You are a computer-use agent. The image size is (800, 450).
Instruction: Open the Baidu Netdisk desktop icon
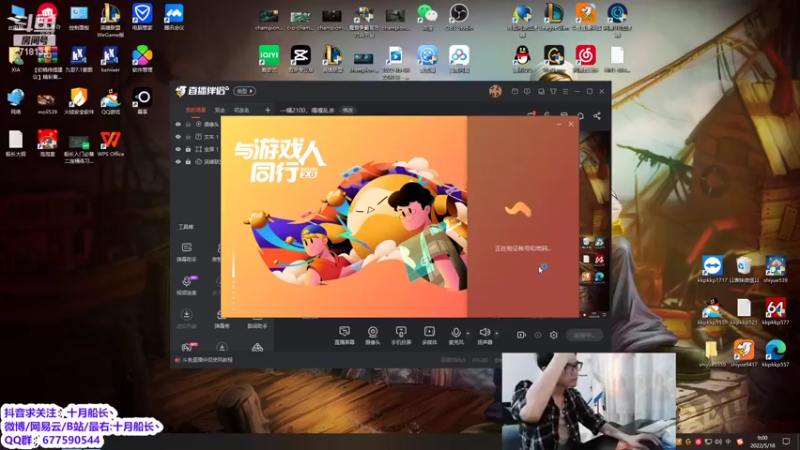click(x=459, y=59)
